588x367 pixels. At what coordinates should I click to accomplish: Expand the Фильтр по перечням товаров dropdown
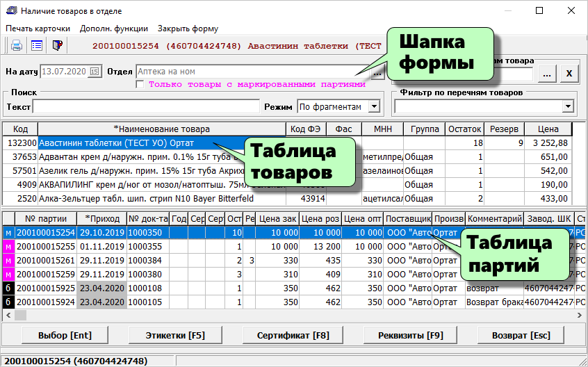point(568,107)
